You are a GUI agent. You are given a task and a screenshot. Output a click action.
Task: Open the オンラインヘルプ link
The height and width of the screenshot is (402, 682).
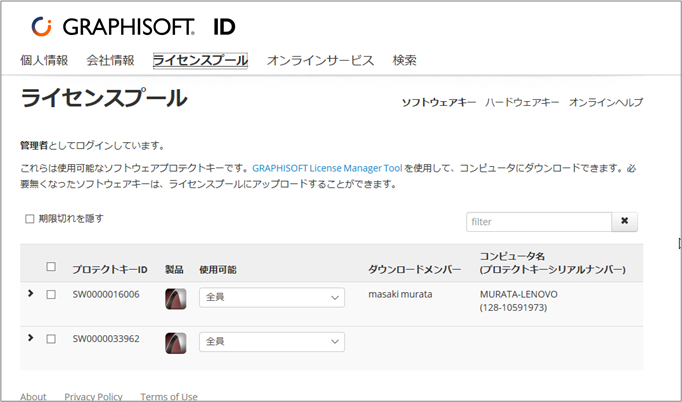coord(606,103)
